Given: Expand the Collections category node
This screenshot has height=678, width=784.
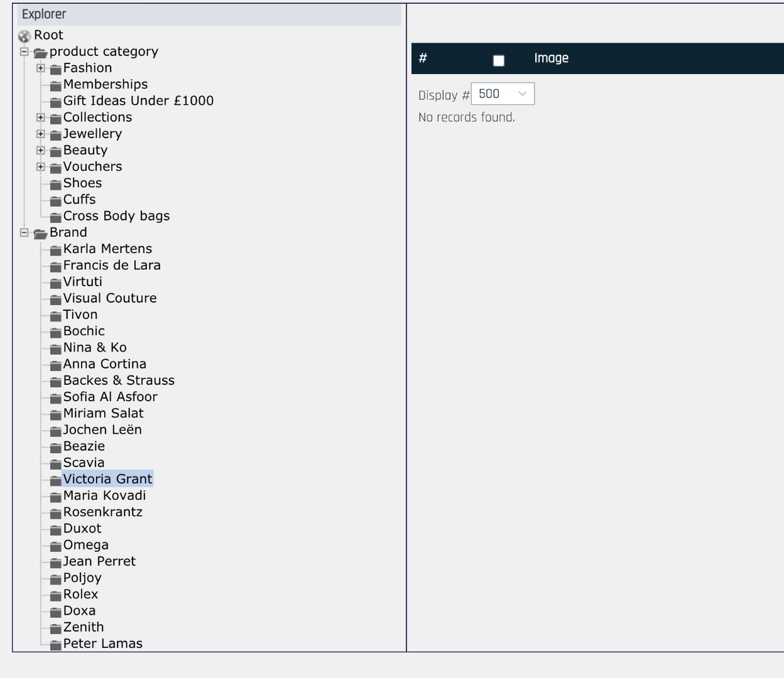Looking at the screenshot, I should [41, 117].
